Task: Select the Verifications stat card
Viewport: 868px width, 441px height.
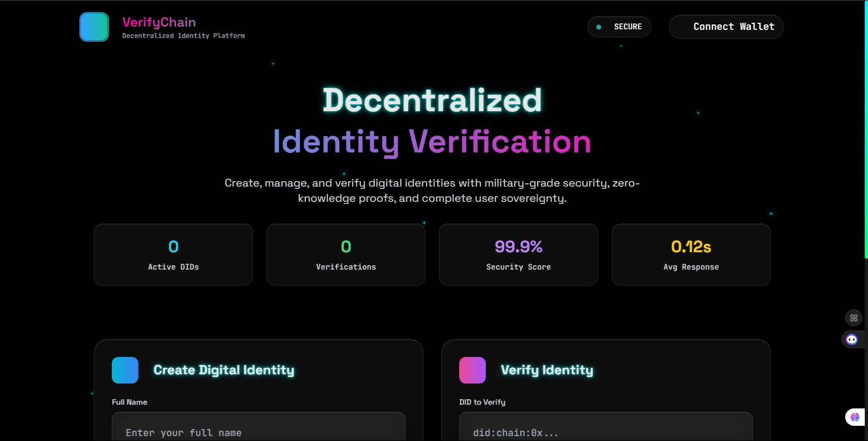Action: (x=346, y=255)
